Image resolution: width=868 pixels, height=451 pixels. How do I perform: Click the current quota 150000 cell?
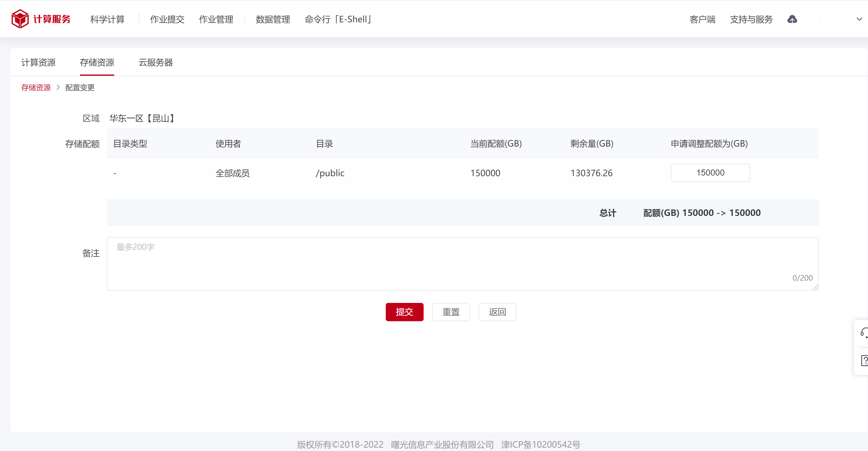coord(485,173)
